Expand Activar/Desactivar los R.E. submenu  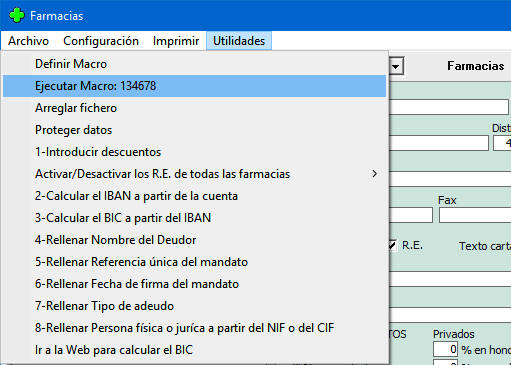pyautogui.click(x=195, y=174)
